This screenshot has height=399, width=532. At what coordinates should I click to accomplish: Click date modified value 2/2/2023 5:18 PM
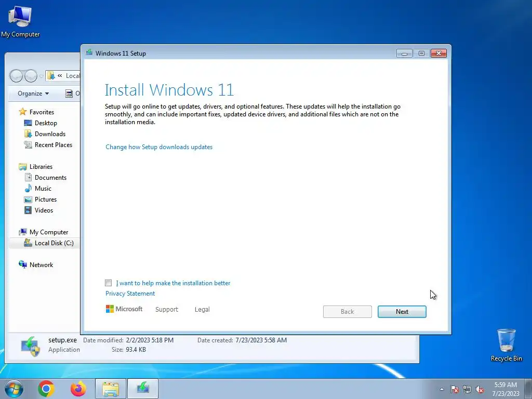tap(150, 340)
